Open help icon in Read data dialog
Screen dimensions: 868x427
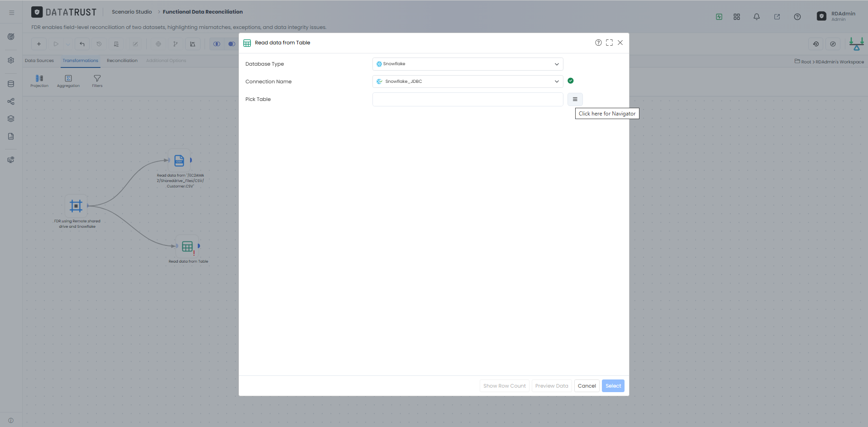pos(598,43)
